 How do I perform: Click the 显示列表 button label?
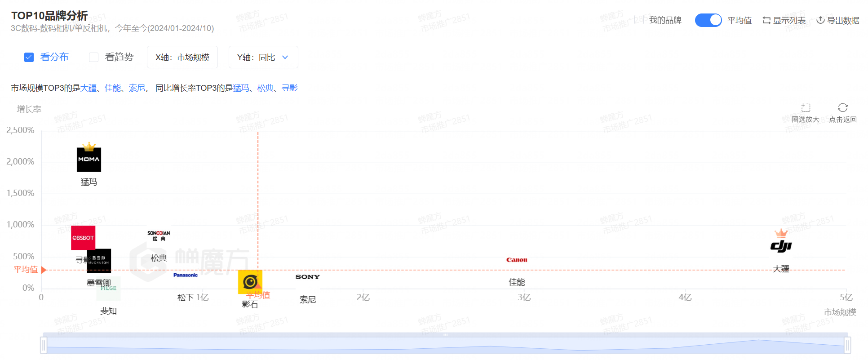(789, 20)
